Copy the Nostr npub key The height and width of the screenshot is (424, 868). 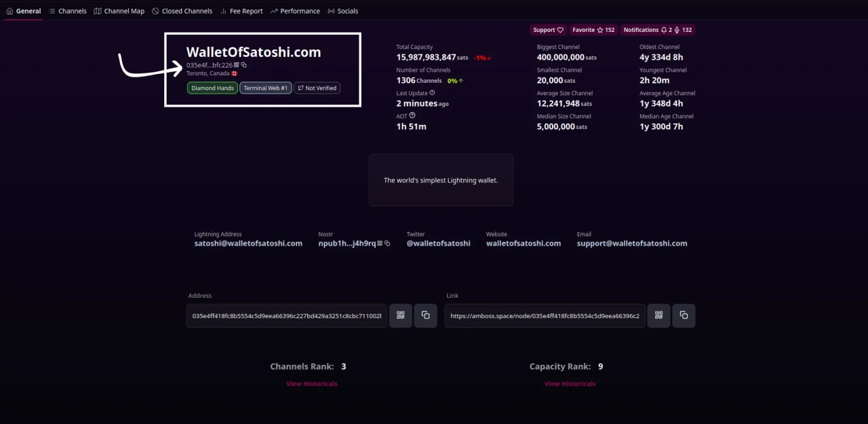coord(387,244)
